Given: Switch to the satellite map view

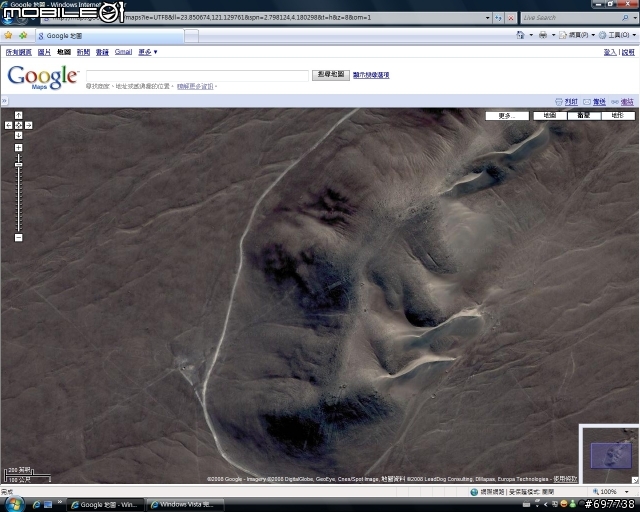Looking at the screenshot, I should (x=584, y=116).
